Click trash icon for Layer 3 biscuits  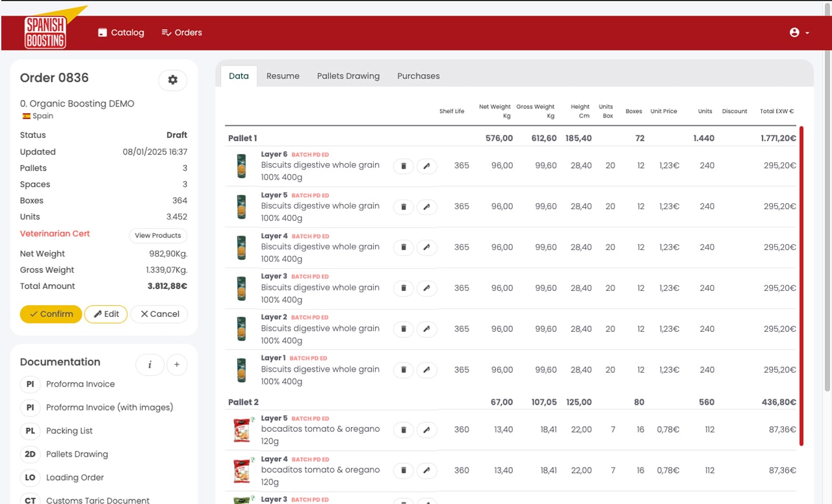403,288
